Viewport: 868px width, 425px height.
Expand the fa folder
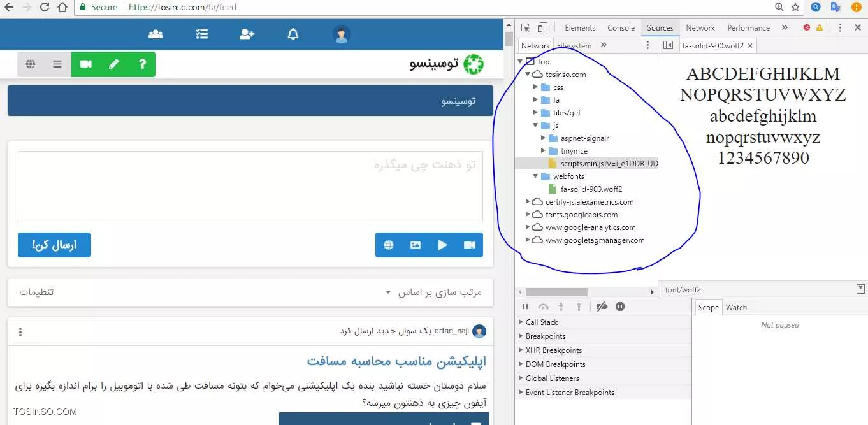point(536,100)
